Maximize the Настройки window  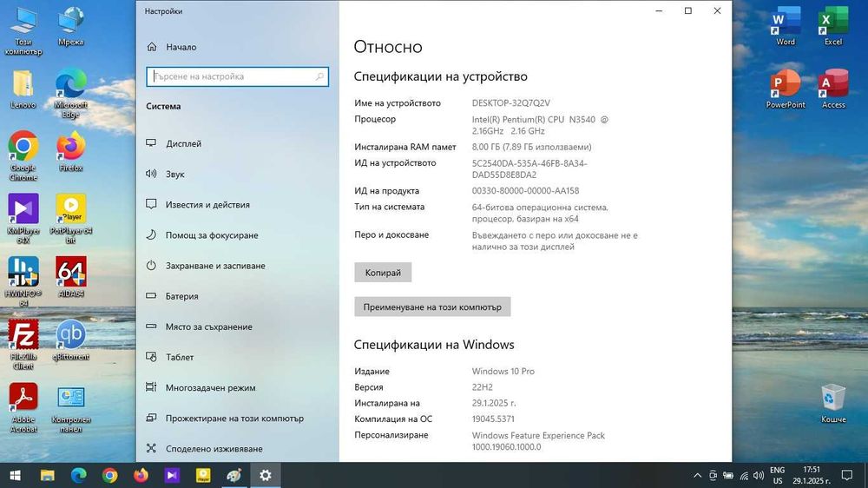pos(688,10)
